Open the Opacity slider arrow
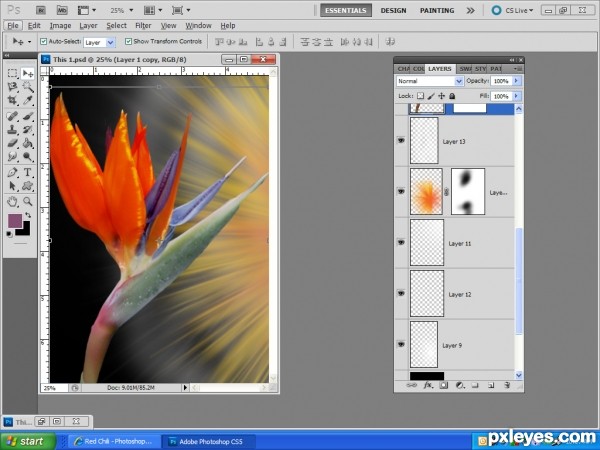This screenshot has height=450, width=600. [516, 81]
